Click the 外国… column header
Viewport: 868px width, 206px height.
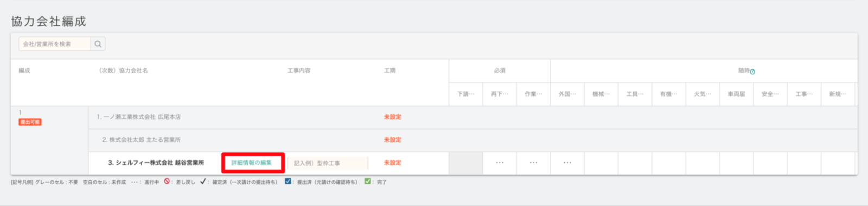pyautogui.click(x=567, y=94)
